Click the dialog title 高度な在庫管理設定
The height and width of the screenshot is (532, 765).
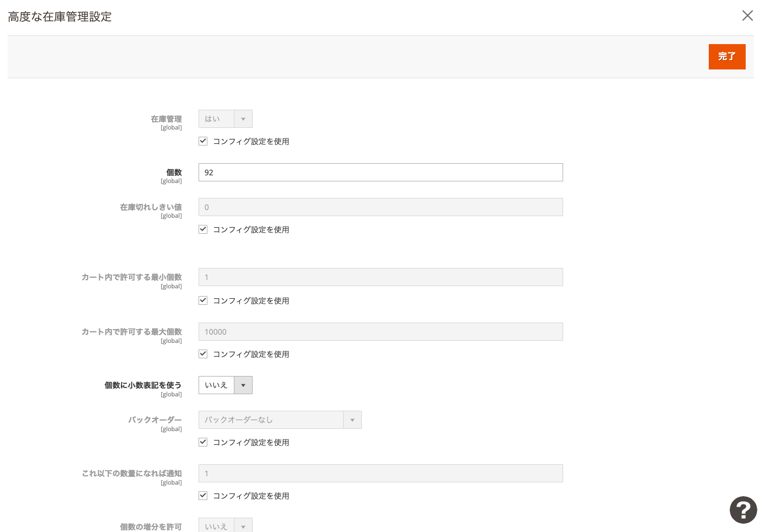tap(59, 17)
